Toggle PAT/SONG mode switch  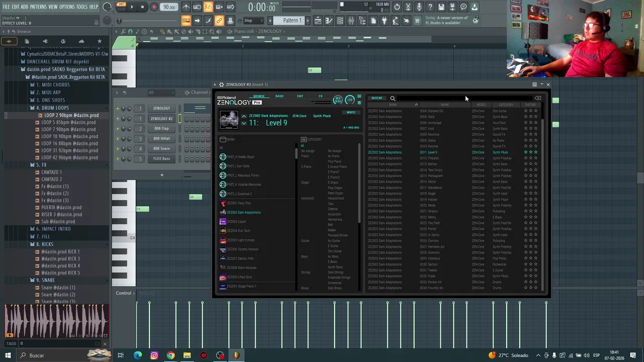tap(121, 7)
